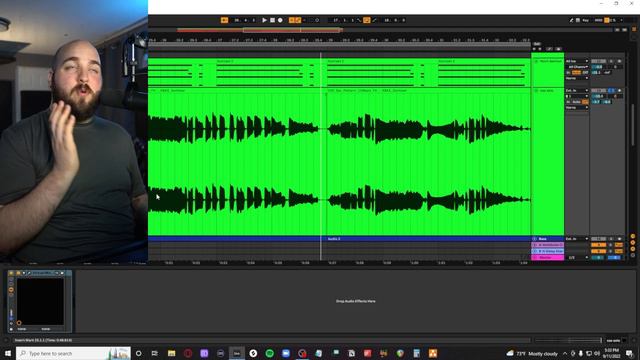Select the pink return track A header
Viewport: 640px width, 360px height.
[548, 245]
